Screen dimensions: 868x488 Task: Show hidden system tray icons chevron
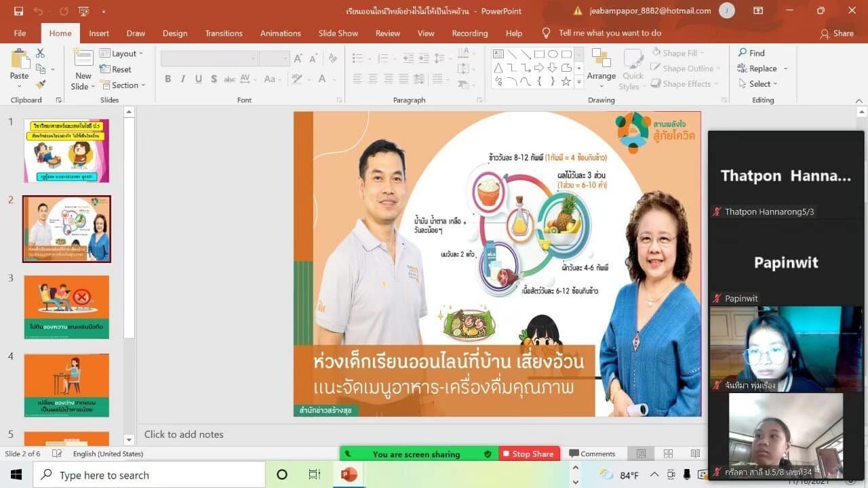coord(654,475)
